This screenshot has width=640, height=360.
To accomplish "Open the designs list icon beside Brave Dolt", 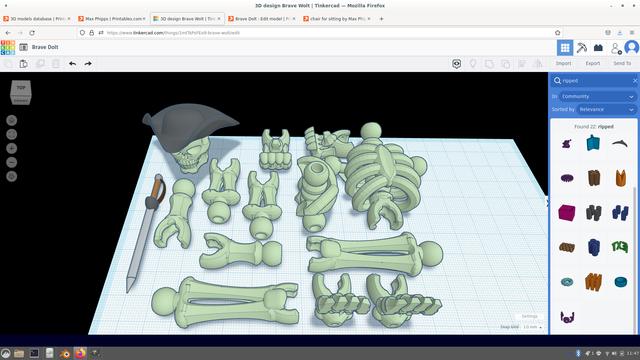I will click(x=24, y=47).
